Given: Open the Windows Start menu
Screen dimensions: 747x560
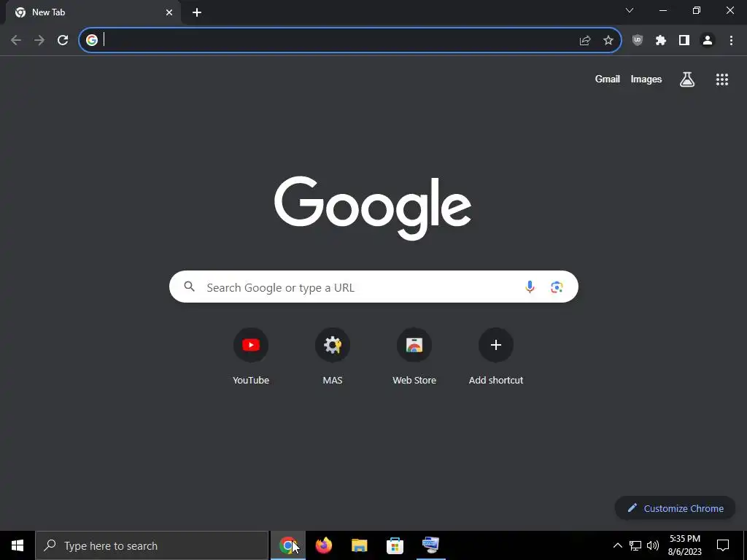Looking at the screenshot, I should 18,545.
